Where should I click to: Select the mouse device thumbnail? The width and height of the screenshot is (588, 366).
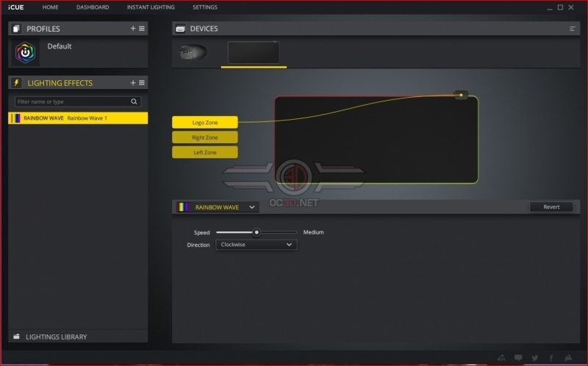[193, 52]
